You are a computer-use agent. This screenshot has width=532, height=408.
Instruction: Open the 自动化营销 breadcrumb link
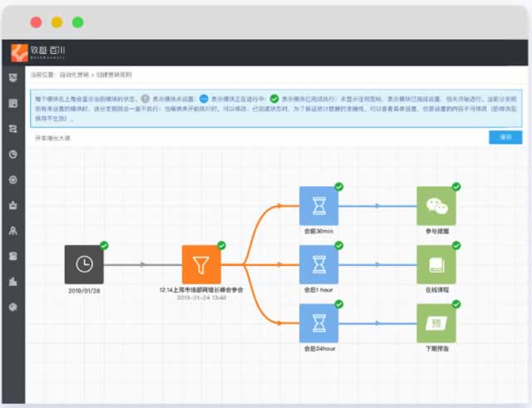[73, 75]
